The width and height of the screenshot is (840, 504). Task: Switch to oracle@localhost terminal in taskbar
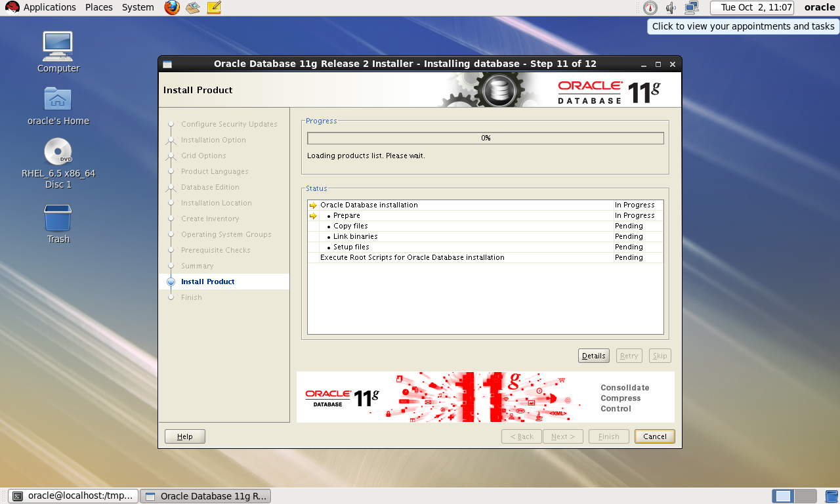point(73,496)
